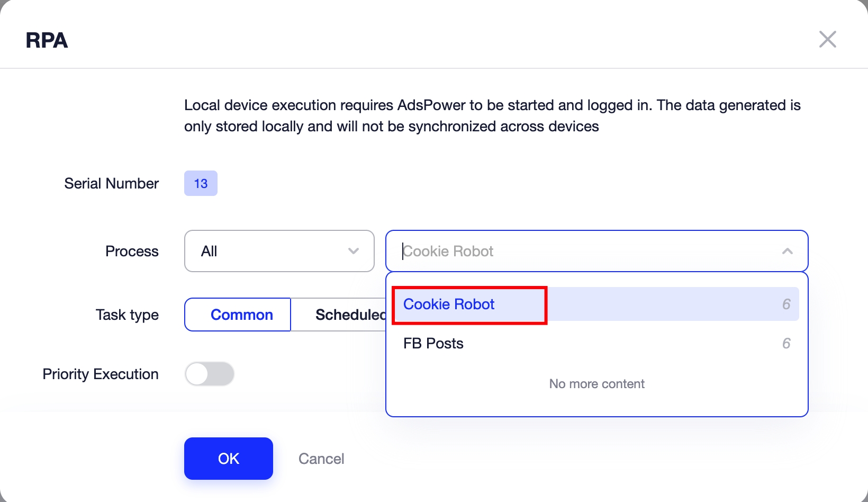
Task: Click the RPA dialog title
Action: (47, 40)
